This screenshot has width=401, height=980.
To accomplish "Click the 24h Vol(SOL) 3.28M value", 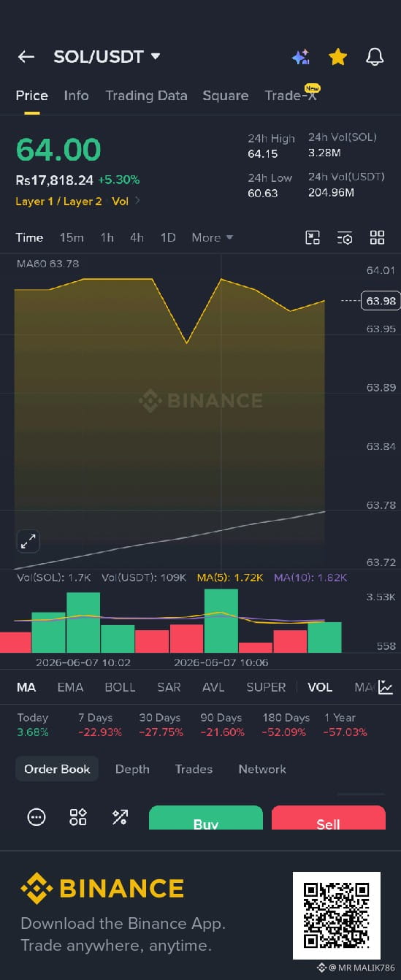I will click(x=324, y=153).
